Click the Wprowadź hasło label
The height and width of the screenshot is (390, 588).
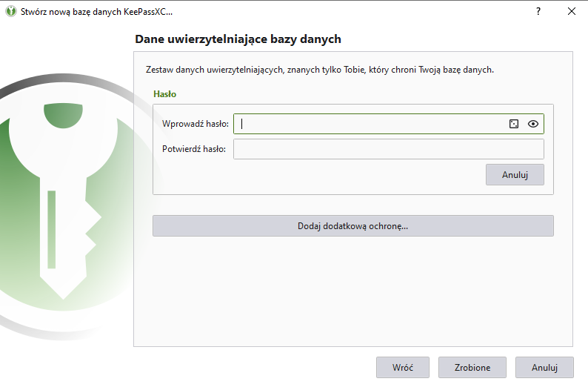pos(196,124)
